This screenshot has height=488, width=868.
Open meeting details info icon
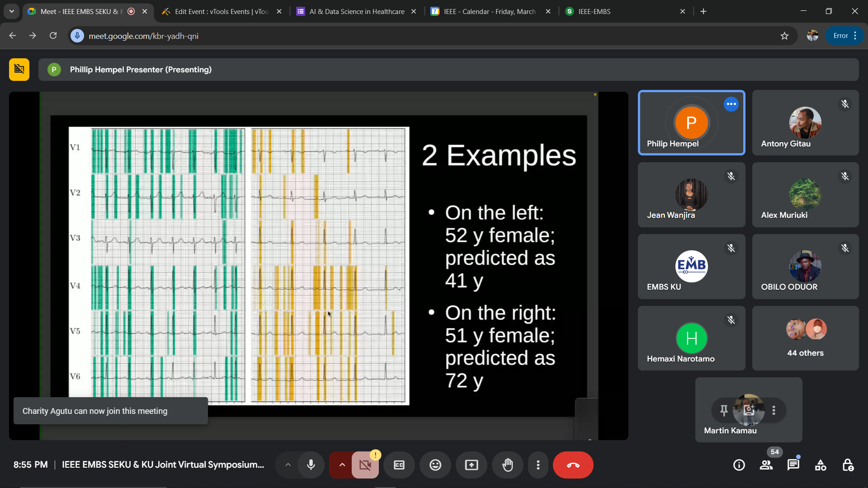click(x=739, y=465)
